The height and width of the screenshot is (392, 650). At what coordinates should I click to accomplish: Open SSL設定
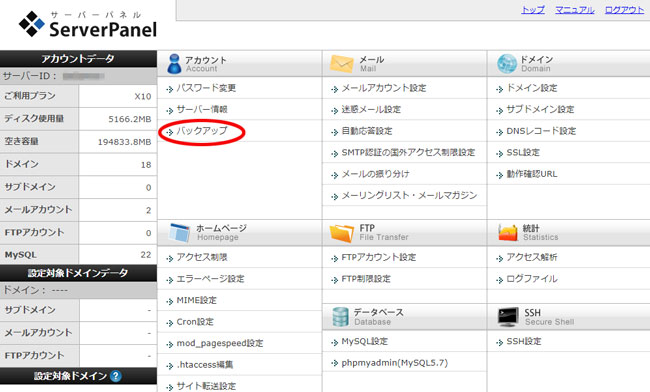pyautogui.click(x=523, y=152)
